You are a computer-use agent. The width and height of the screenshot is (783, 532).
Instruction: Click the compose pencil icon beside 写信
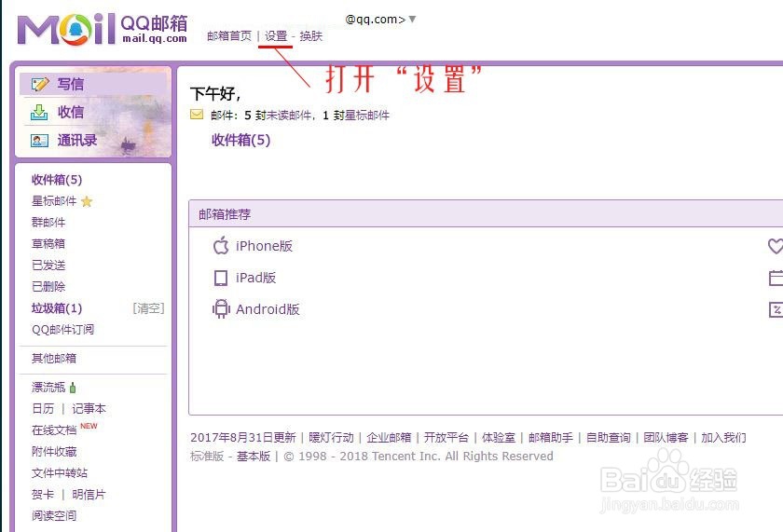tap(40, 84)
